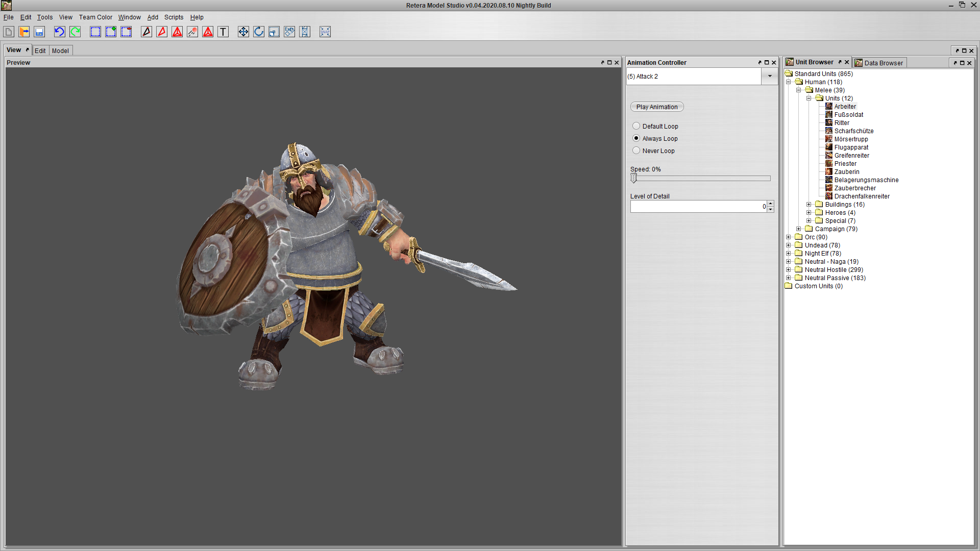Undock the Animation Controller panel

point(759,63)
